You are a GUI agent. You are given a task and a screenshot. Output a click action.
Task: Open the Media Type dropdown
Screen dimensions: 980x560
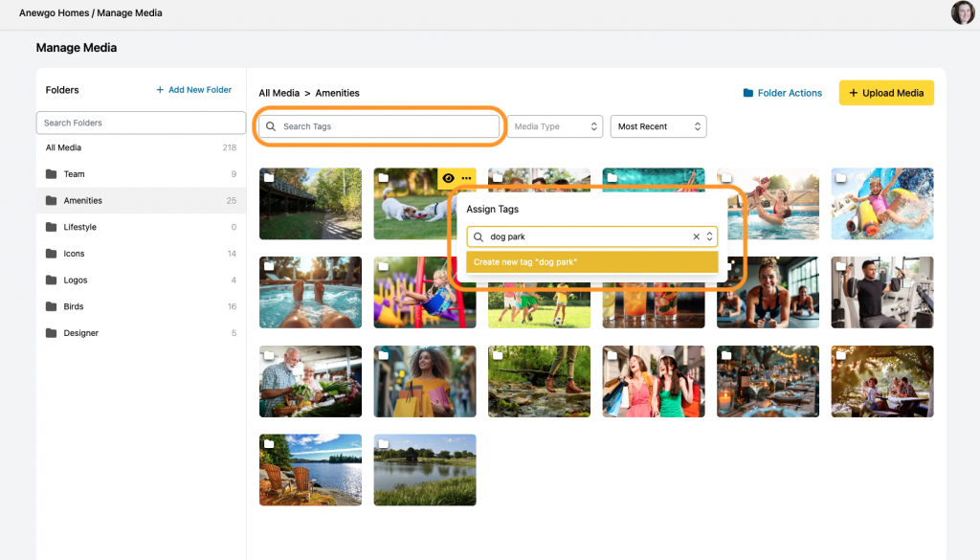tap(555, 126)
